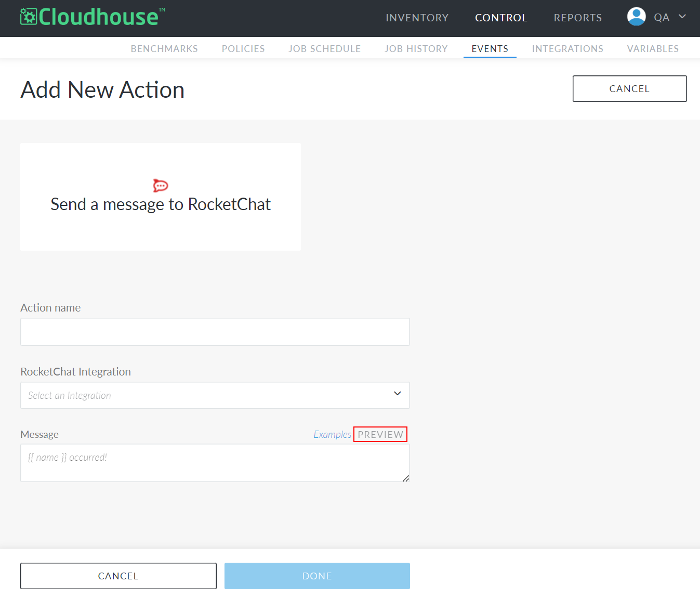Open the RocketChat Integration dropdown
This screenshot has height=596, width=700.
click(x=215, y=395)
